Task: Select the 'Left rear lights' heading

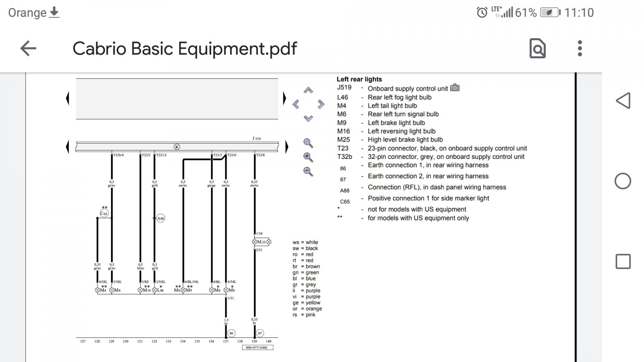Action: pos(359,79)
